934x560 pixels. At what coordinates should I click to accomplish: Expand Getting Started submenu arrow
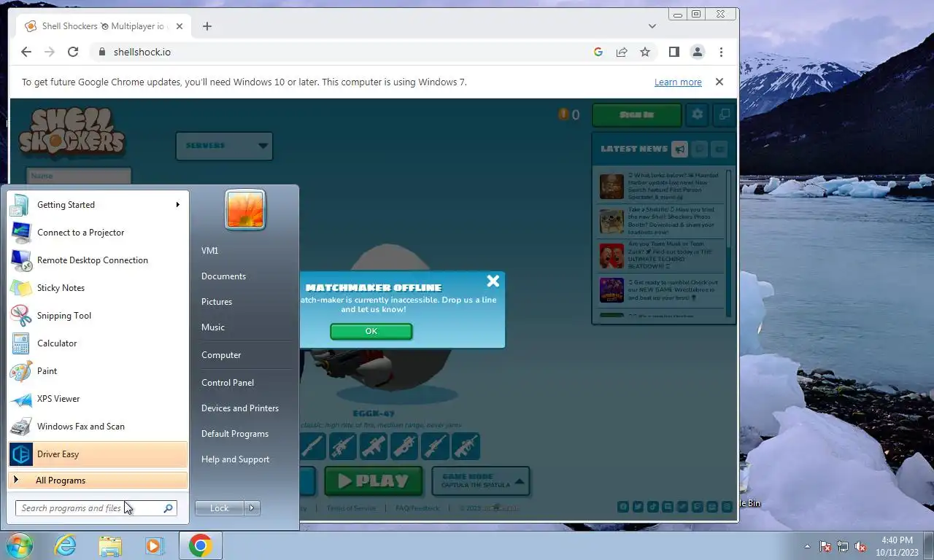(x=177, y=205)
